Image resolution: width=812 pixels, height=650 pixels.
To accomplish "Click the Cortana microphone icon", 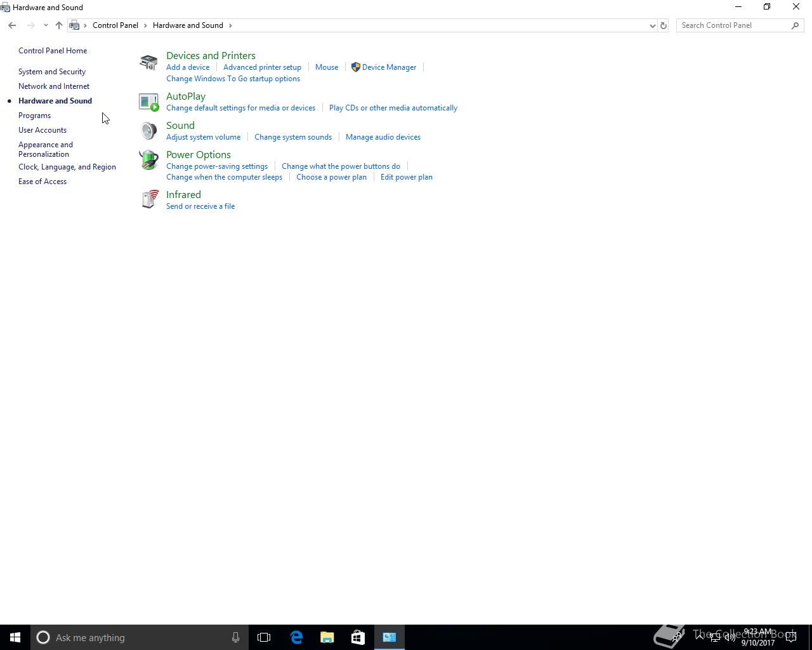I will click(235, 637).
